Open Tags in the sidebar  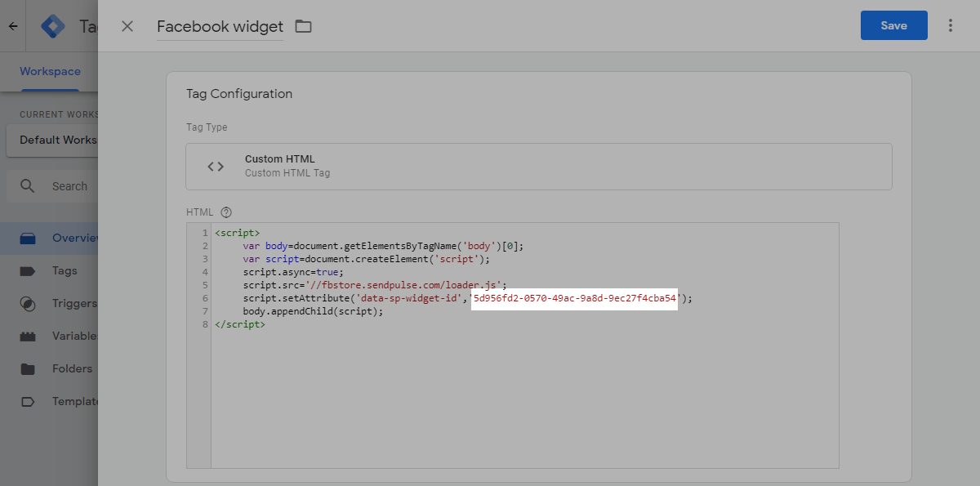tap(49, 270)
